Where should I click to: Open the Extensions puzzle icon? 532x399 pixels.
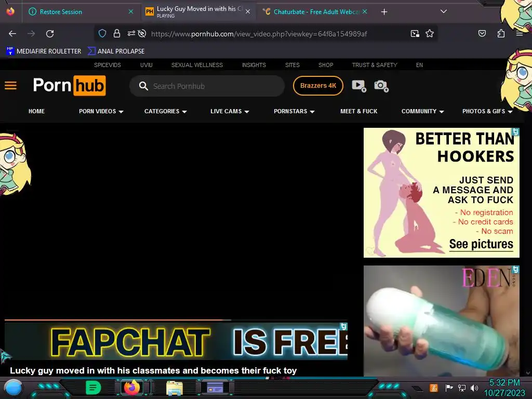(501, 33)
